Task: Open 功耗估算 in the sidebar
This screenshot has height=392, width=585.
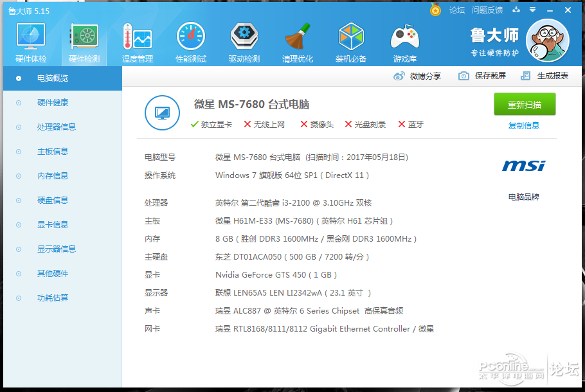Action: click(63, 298)
